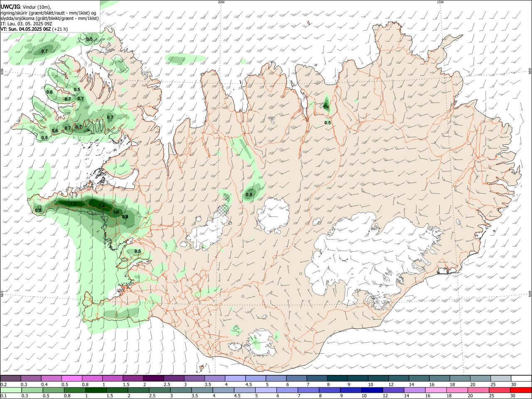Click the snow-scale magenta swatch labeled 1.5
The height and width of the screenshot is (399, 532).
click(x=133, y=378)
